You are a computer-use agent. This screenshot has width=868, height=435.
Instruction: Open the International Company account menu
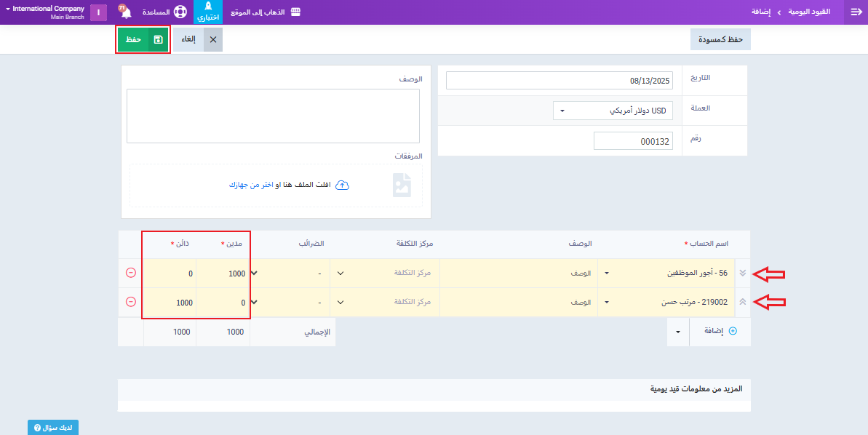pyautogui.click(x=48, y=12)
